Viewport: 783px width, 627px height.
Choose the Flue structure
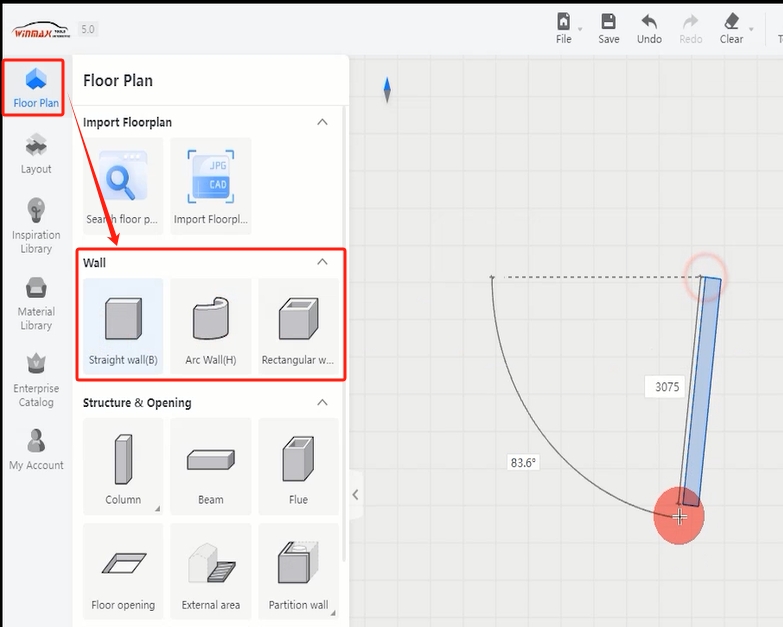coord(298,466)
